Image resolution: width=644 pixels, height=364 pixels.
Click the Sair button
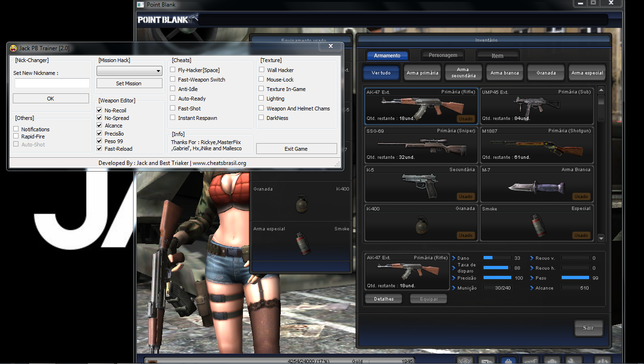click(589, 328)
